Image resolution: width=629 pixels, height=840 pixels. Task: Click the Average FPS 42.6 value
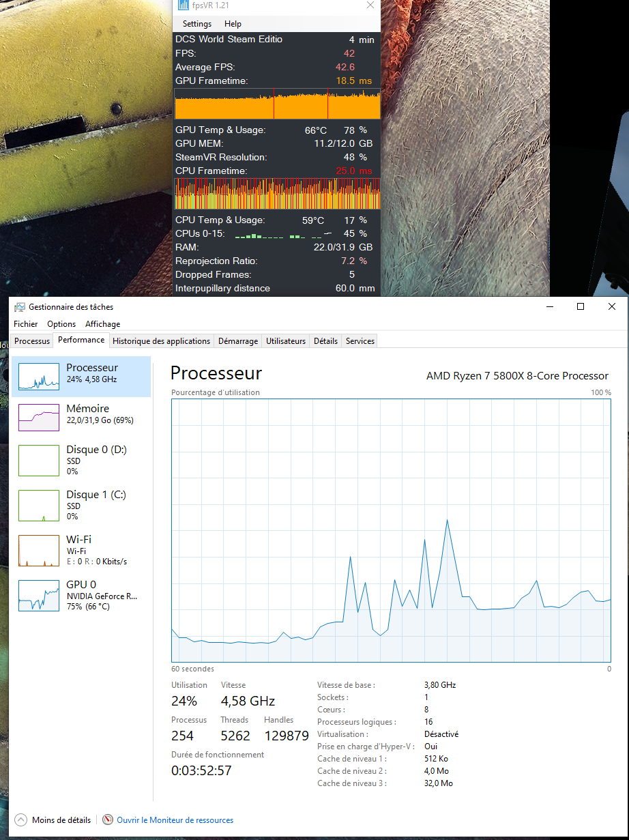coord(345,67)
